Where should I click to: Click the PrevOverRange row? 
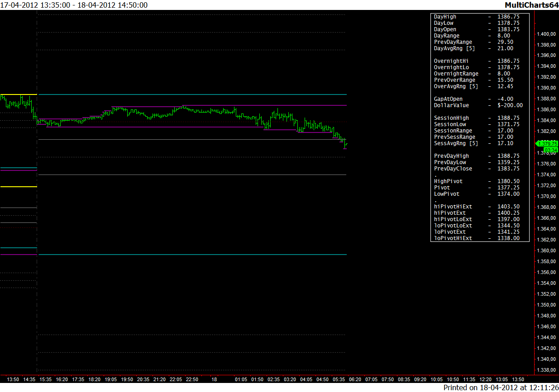[473, 80]
